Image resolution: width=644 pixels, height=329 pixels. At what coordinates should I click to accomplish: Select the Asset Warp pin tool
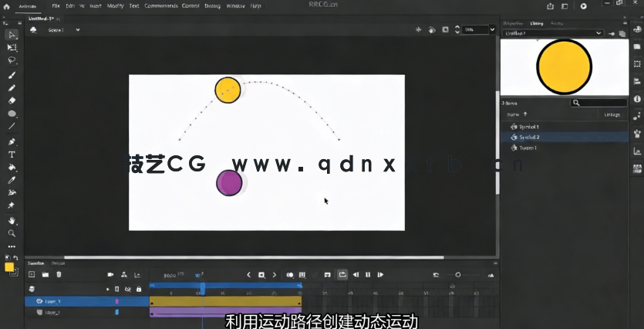(x=12, y=205)
